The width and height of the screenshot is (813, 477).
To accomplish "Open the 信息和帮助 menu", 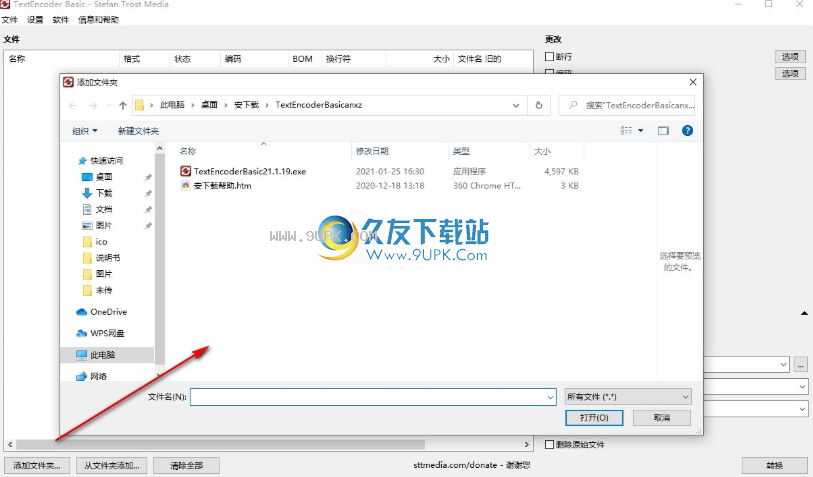I will 99,20.
